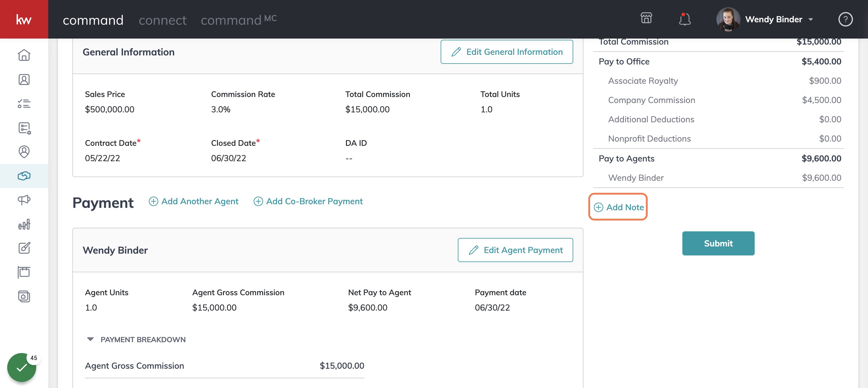
Task: Click the Additional Deductions row label
Action: (x=651, y=119)
